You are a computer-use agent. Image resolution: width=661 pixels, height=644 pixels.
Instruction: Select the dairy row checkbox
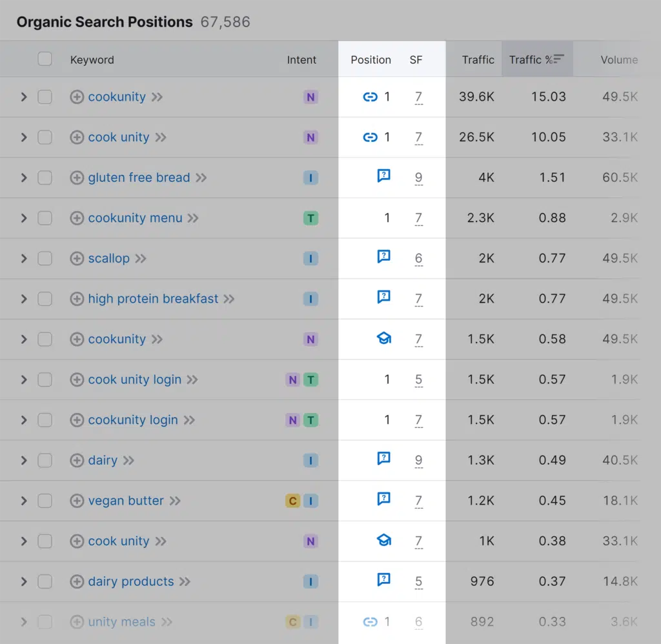pos(45,460)
